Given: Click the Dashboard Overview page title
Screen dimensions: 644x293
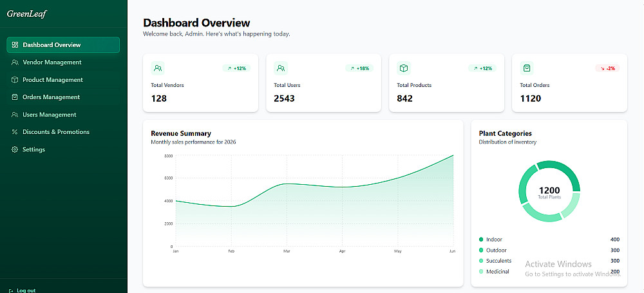Looking at the screenshot, I should pos(196,23).
